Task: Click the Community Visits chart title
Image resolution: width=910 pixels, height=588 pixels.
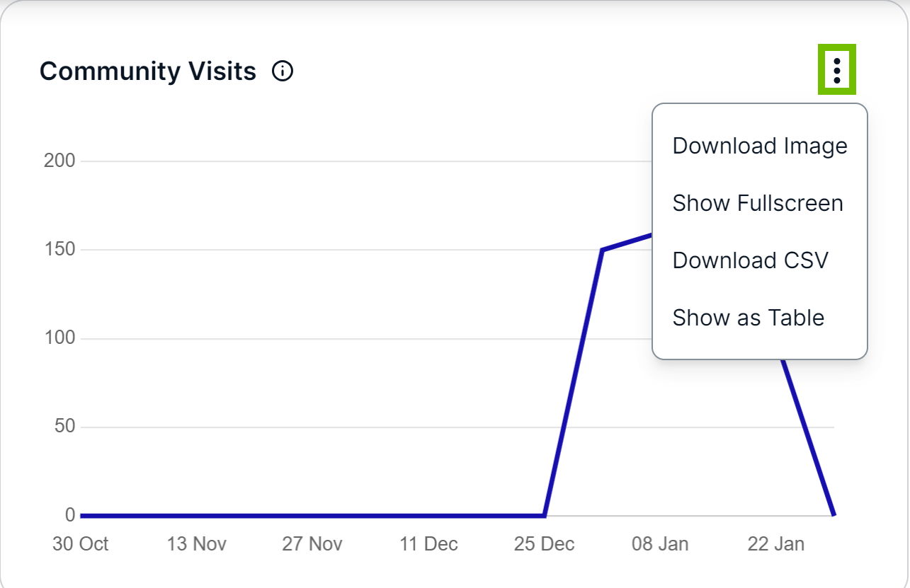Action: 148,71
